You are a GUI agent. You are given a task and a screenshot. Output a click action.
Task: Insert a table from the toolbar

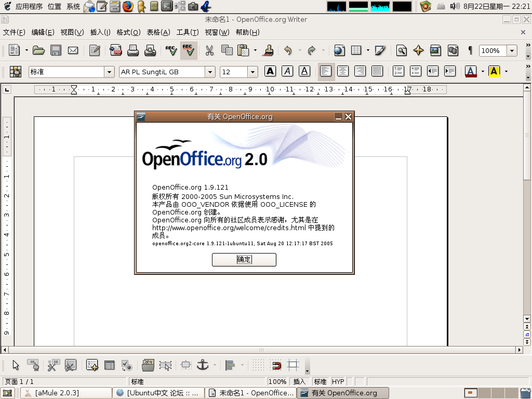[x=356, y=50]
